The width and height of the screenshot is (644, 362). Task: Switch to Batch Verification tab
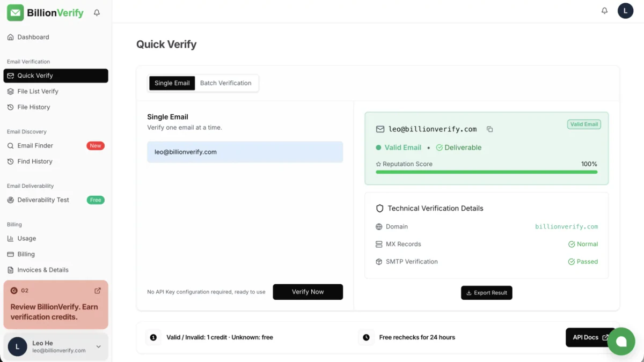coord(226,83)
